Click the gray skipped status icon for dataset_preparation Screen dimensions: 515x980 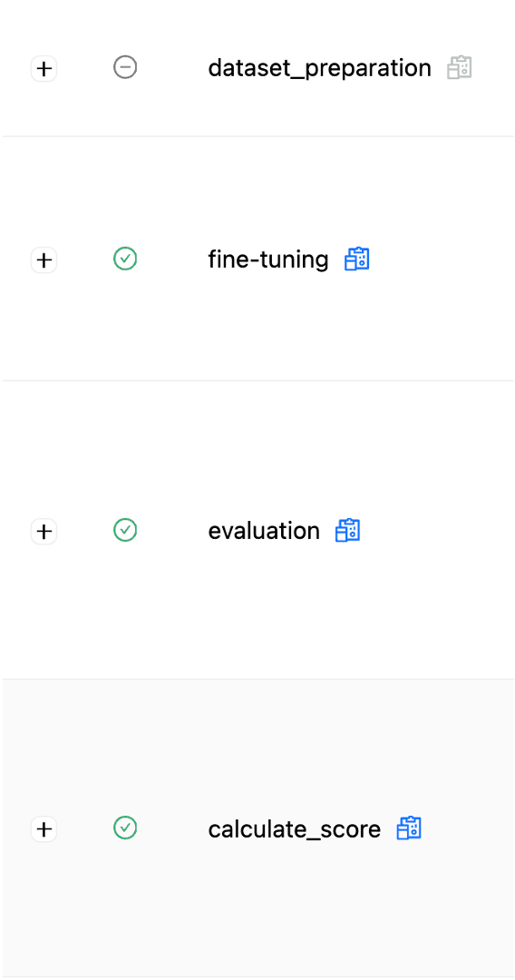[125, 67]
